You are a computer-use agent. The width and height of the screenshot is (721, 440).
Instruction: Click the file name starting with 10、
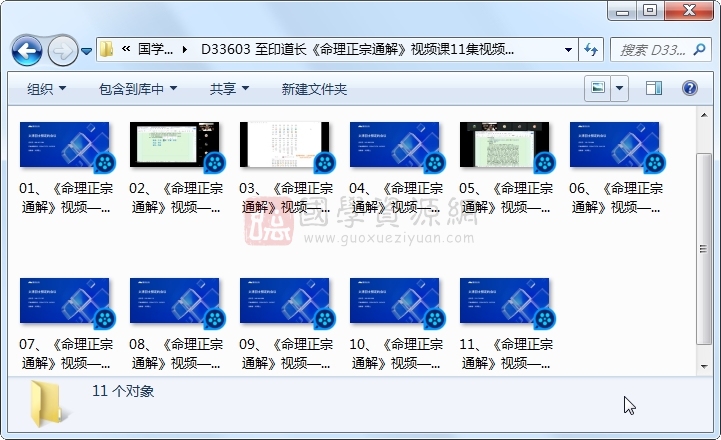pos(395,354)
